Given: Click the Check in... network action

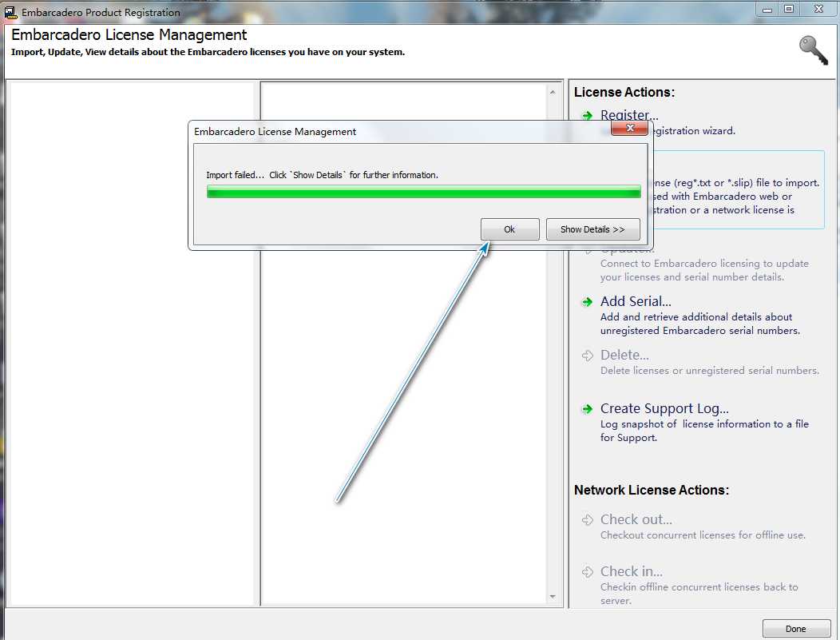Looking at the screenshot, I should point(631,571).
